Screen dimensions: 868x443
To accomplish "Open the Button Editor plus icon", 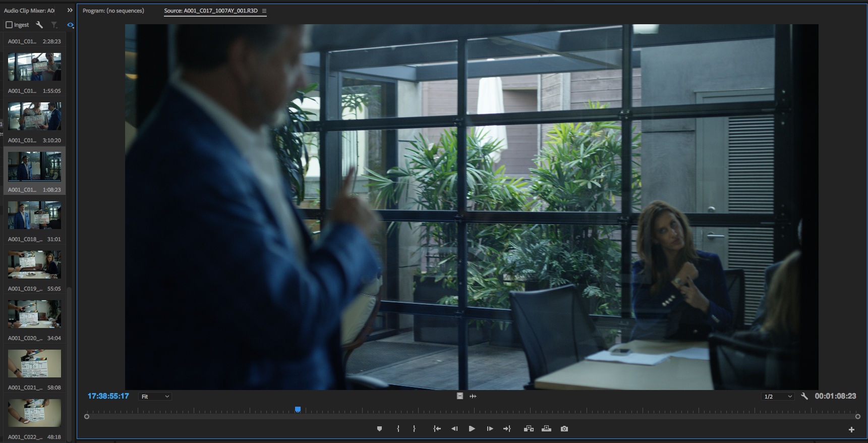I will [851, 430].
